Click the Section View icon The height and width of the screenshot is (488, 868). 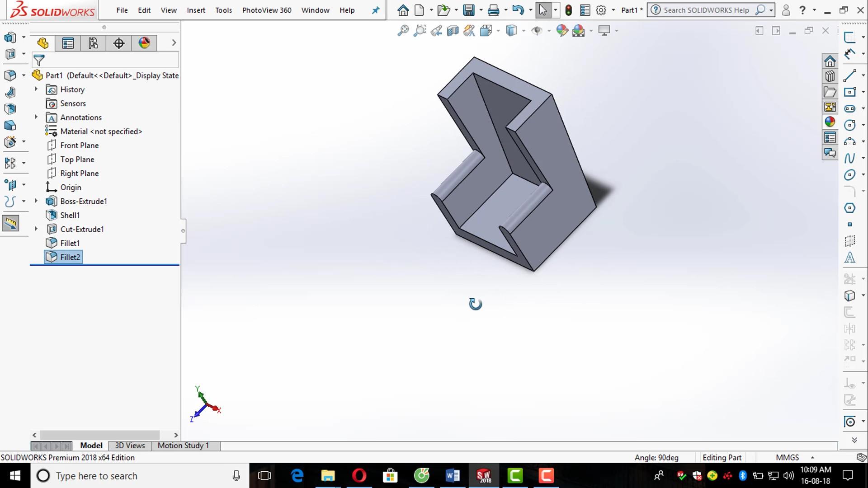pyautogui.click(x=453, y=31)
